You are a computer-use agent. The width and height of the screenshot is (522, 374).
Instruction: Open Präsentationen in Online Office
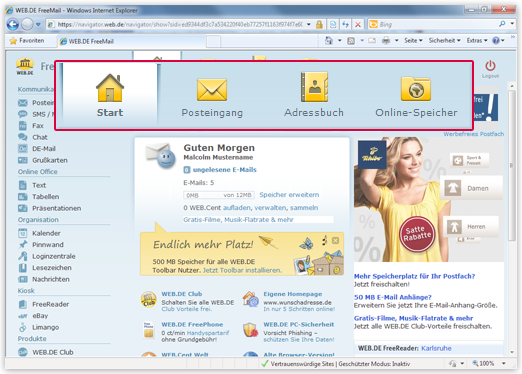tap(50, 208)
